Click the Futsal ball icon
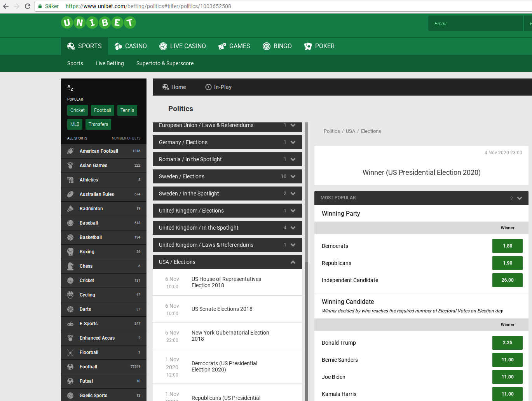The image size is (532, 401). pyautogui.click(x=70, y=381)
